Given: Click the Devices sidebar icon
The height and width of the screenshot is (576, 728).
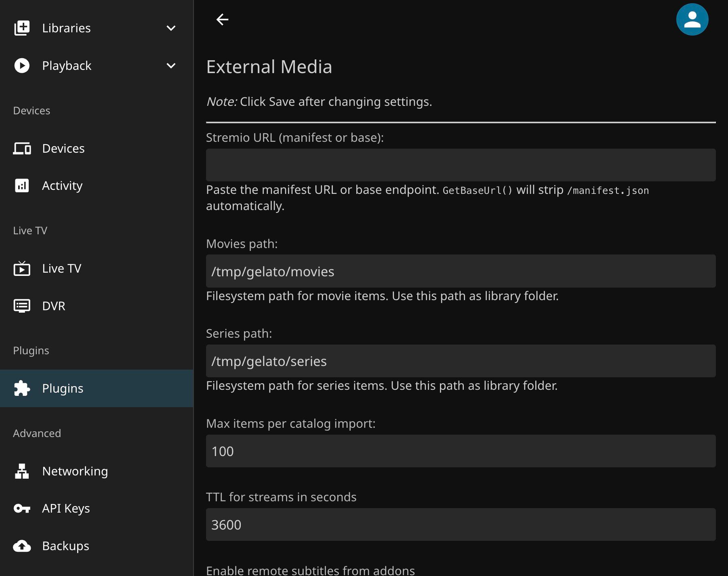Looking at the screenshot, I should pos(22,148).
